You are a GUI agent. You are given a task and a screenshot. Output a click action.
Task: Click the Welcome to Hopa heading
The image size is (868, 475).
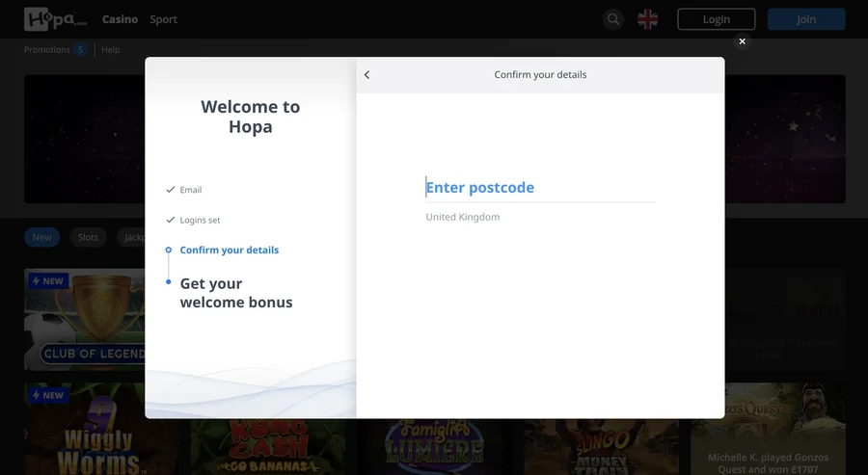click(250, 117)
